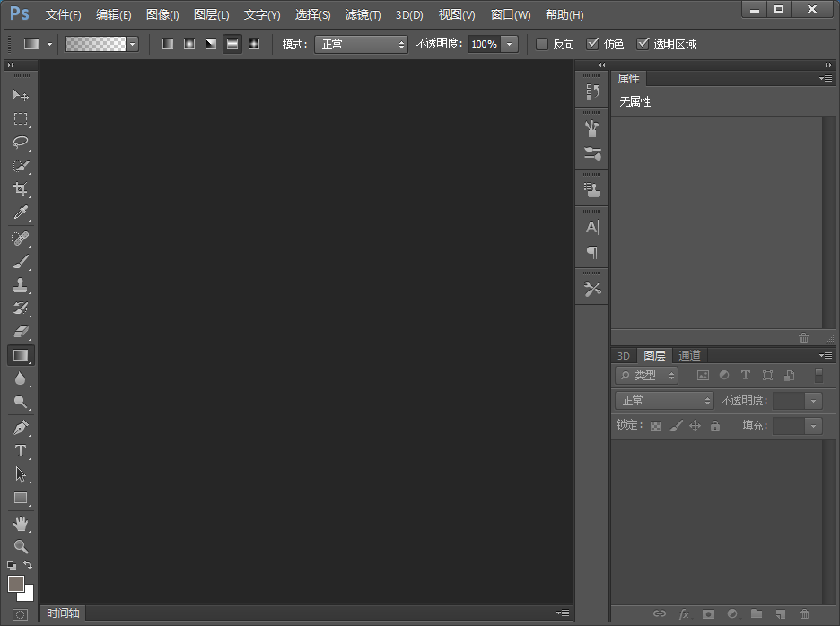Open the 滤镜 menu

point(363,14)
